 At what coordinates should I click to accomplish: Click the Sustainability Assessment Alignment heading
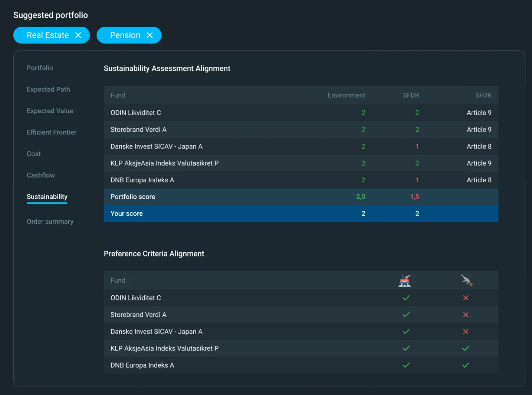tap(167, 69)
